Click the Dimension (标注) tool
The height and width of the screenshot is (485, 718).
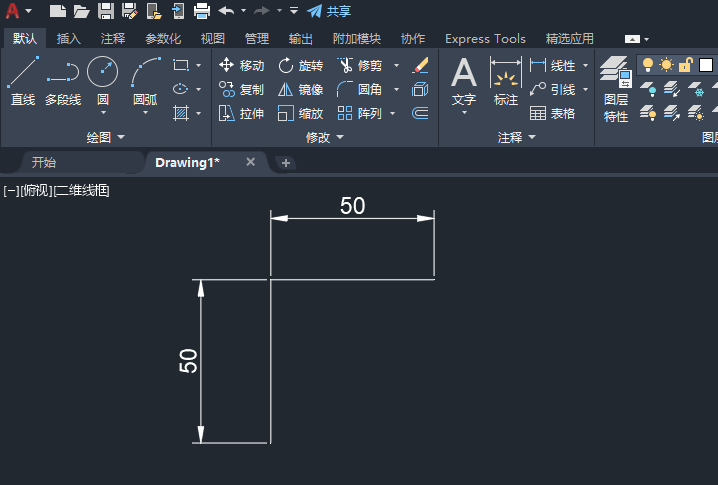pyautogui.click(x=506, y=81)
